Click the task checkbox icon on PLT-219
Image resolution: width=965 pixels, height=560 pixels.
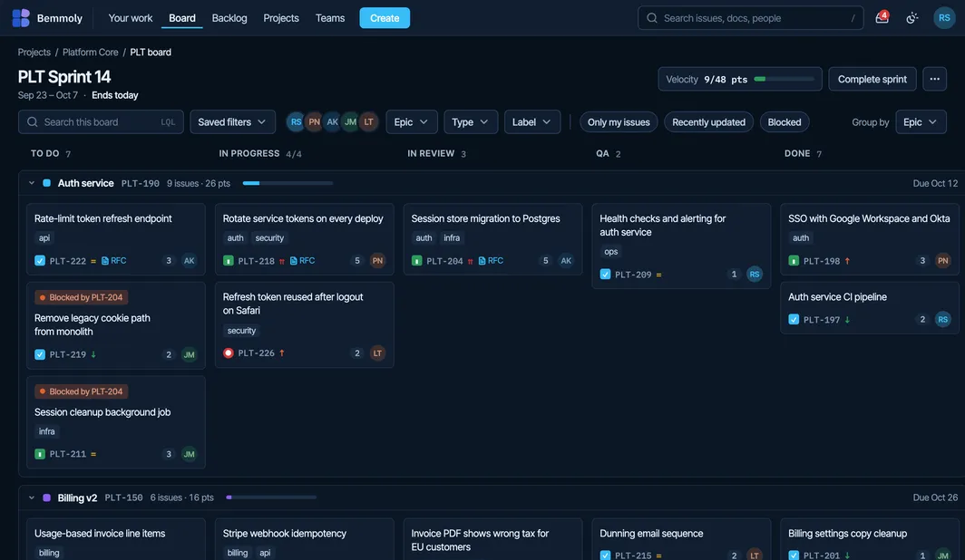[x=40, y=354]
